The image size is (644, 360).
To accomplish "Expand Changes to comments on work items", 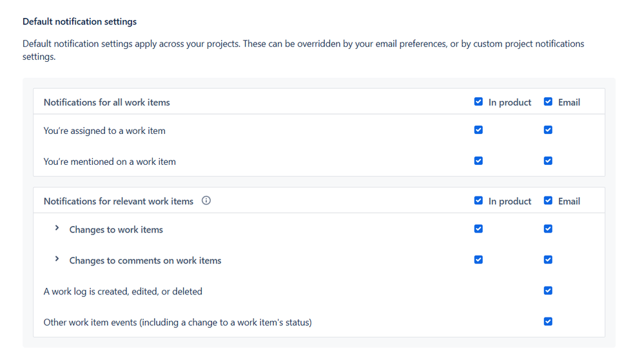I will [57, 260].
